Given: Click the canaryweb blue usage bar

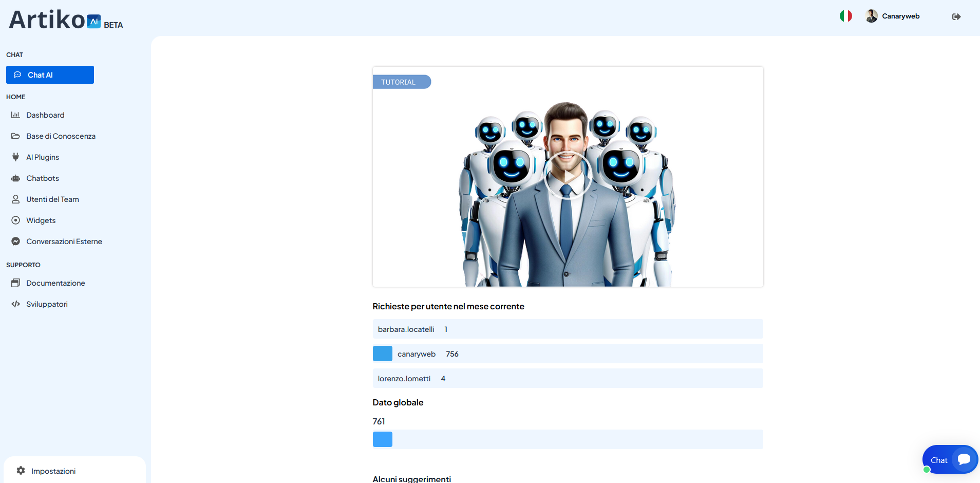Looking at the screenshot, I should pos(382,354).
